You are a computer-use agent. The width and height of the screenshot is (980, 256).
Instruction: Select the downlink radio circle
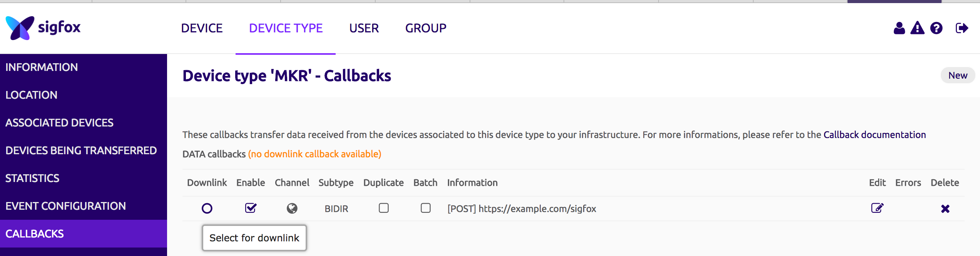click(207, 208)
